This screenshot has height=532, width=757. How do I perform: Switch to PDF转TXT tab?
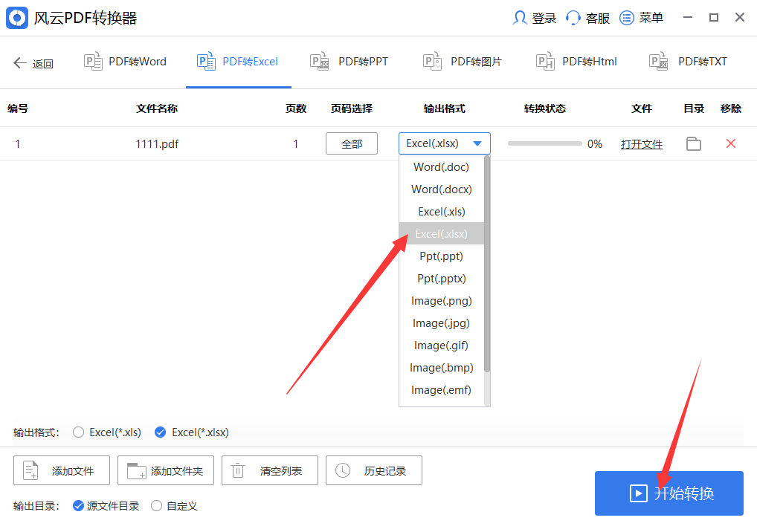pos(689,62)
